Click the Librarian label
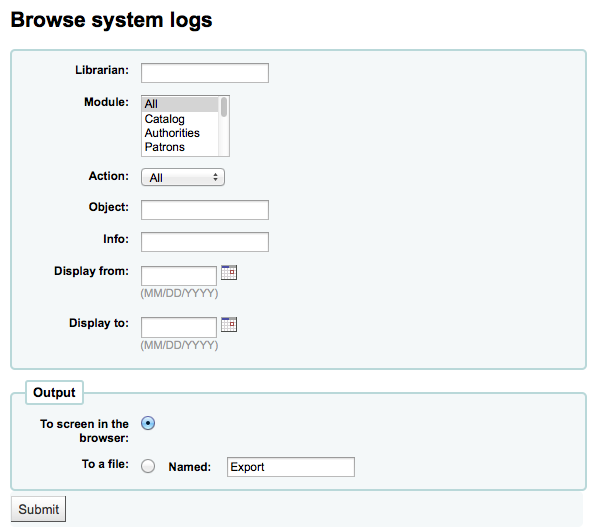592x528 pixels. pos(102,70)
